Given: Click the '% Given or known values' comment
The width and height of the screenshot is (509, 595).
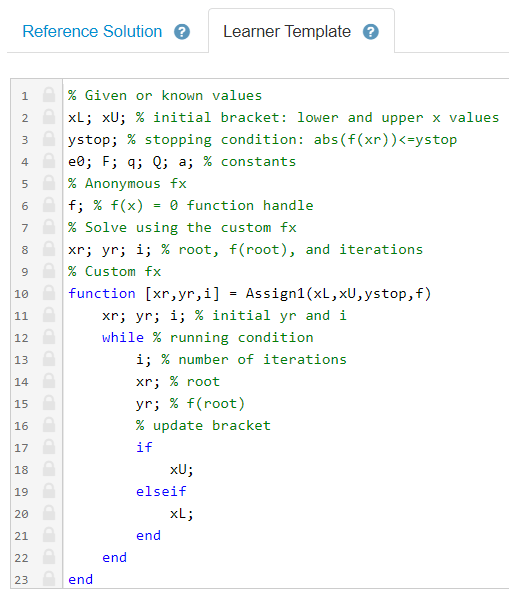Looking at the screenshot, I should (x=165, y=95).
